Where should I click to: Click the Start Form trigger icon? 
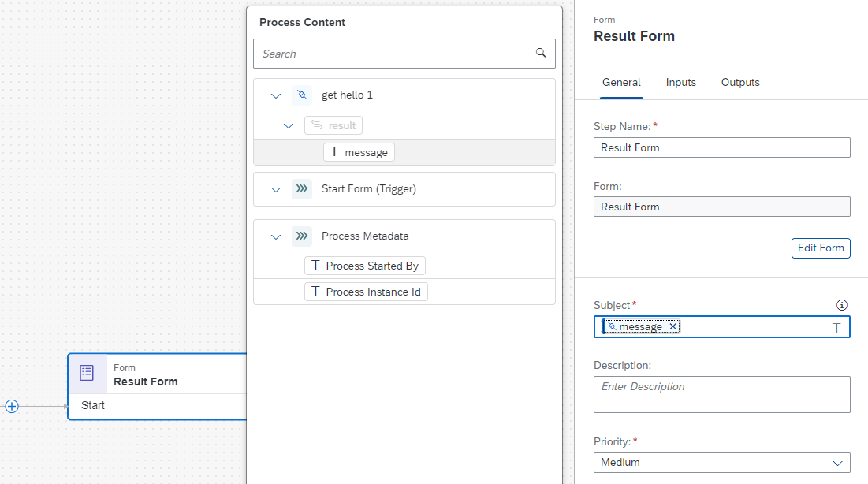pos(302,189)
